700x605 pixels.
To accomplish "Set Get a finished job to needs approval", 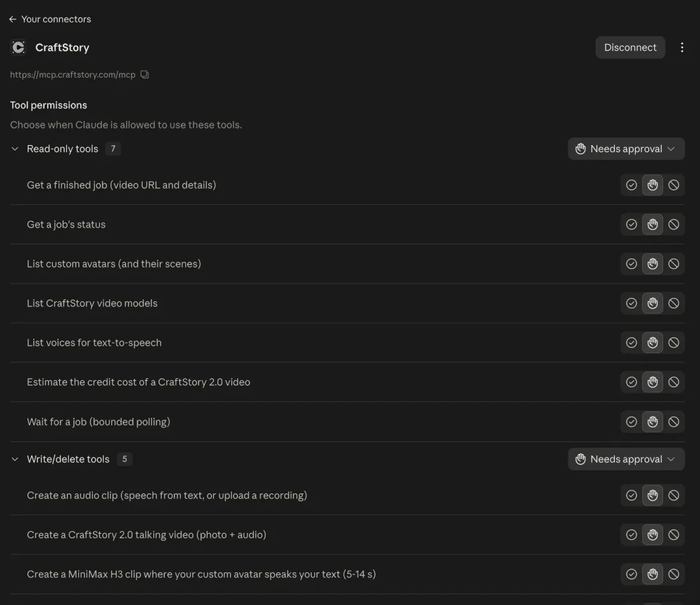I will pyautogui.click(x=652, y=185).
